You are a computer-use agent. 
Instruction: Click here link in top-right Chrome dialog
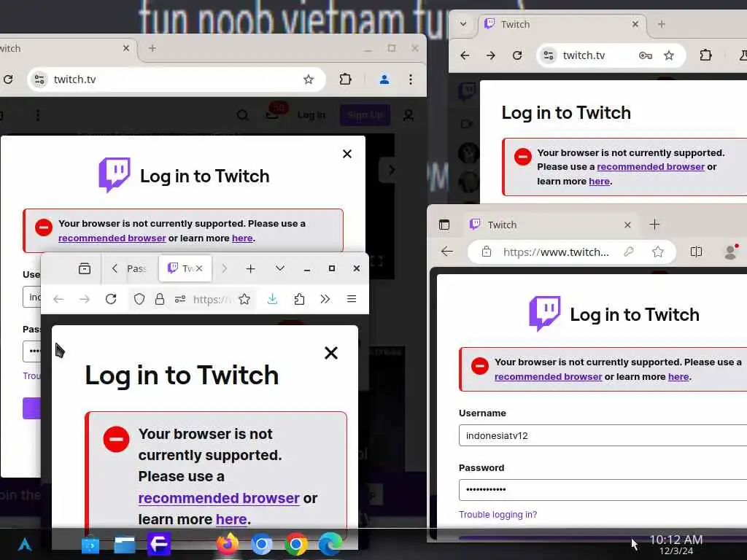coord(600,181)
